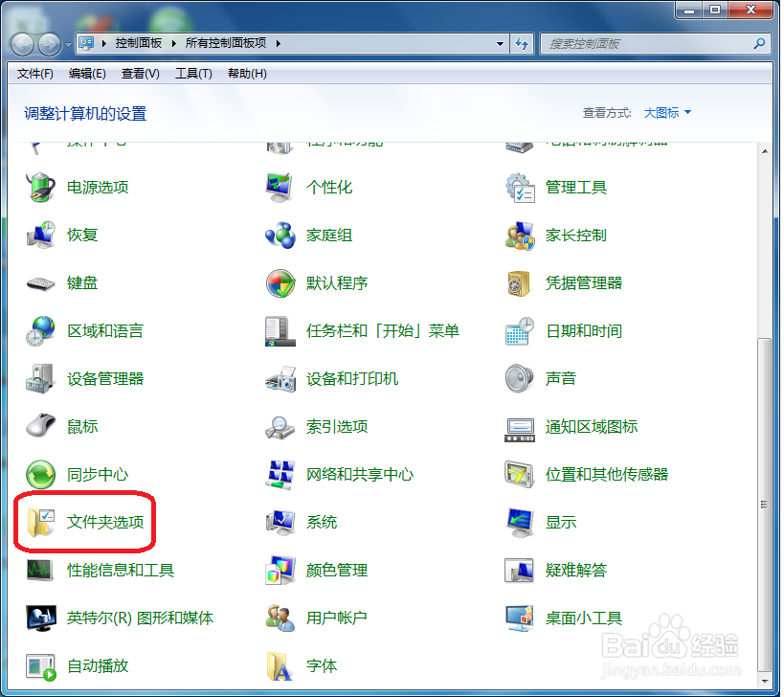
Task: Open the 显示 display icon
Action: tap(520, 522)
